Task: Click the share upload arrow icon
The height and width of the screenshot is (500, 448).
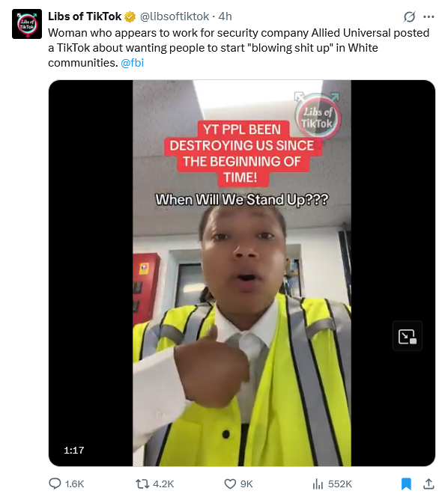Action: [429, 484]
